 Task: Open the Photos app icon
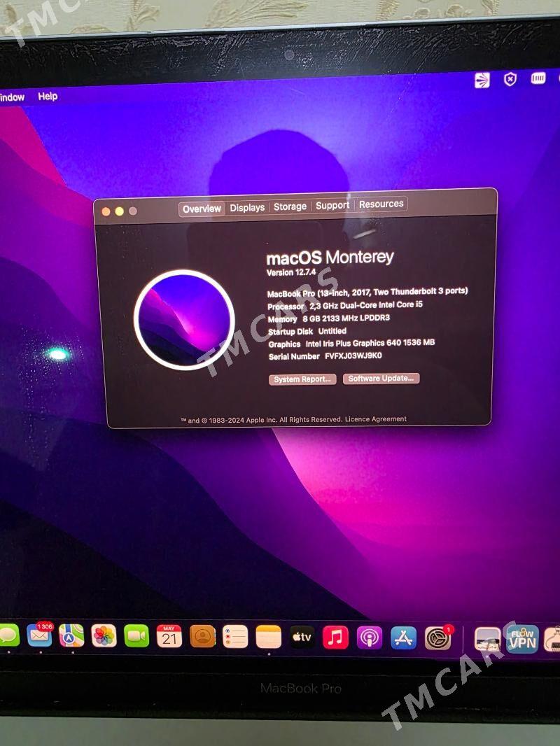[x=104, y=635]
